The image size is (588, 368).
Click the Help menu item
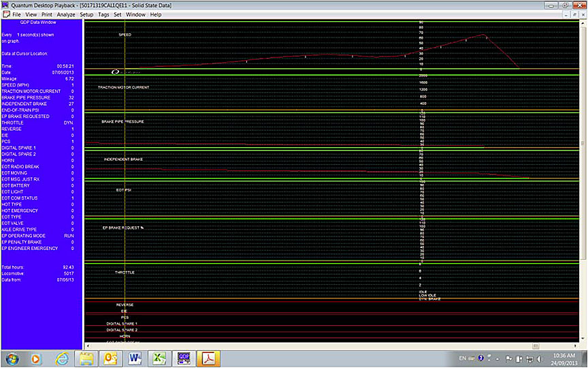[156, 14]
